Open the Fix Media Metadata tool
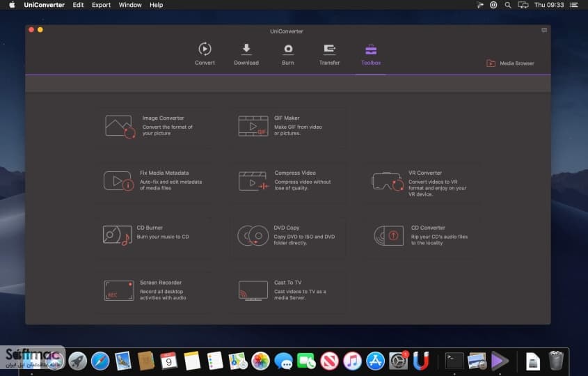 point(153,181)
